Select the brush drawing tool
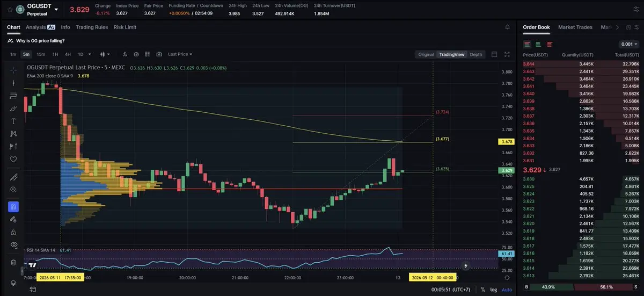Screen dimensions: 644x296 (x=13, y=109)
